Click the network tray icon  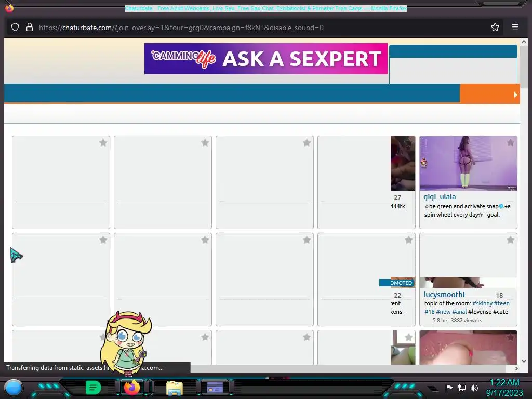(x=462, y=388)
